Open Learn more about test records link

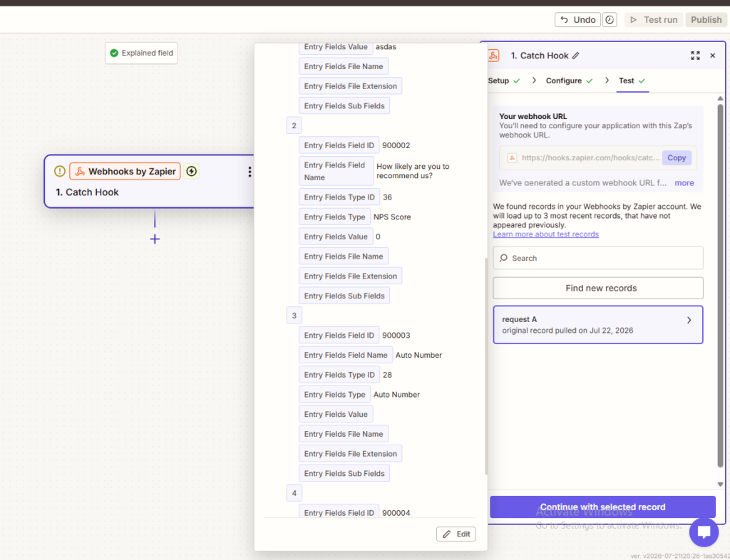(545, 234)
